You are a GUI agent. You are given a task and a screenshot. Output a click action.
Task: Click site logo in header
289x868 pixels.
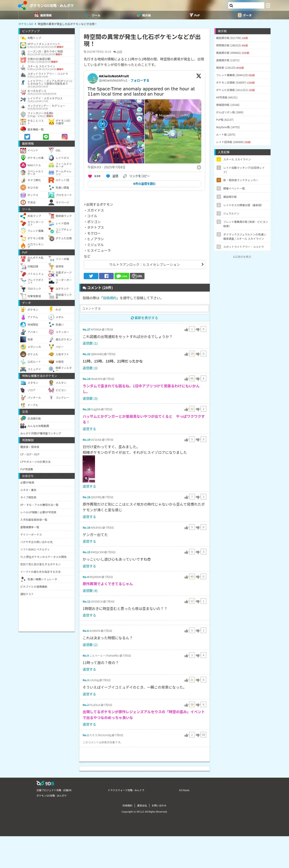22,5
